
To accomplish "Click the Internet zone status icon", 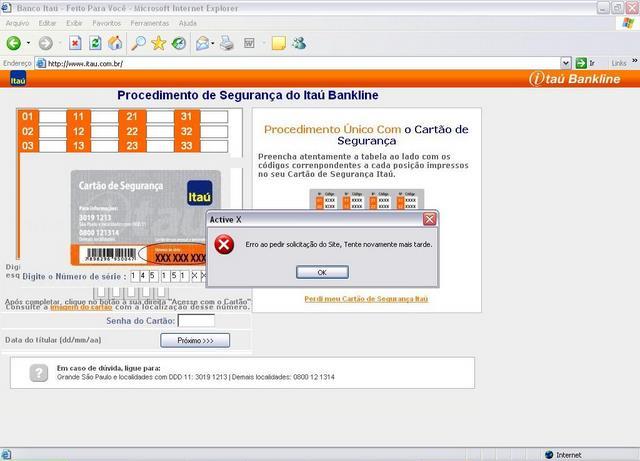I will coord(549,454).
